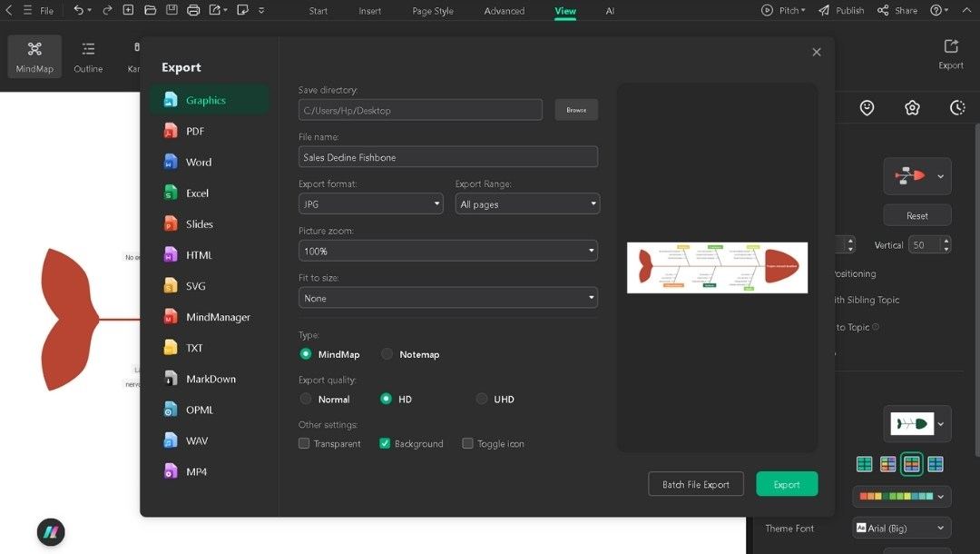980x554 pixels.
Task: Open the Picture zoom dropdown
Action: click(448, 251)
